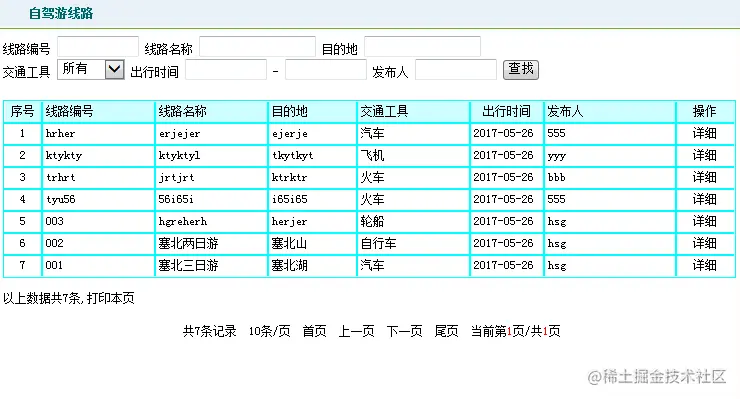The width and height of the screenshot is (740, 399).
Task: Click the 序号 column header
Action: pos(22,111)
